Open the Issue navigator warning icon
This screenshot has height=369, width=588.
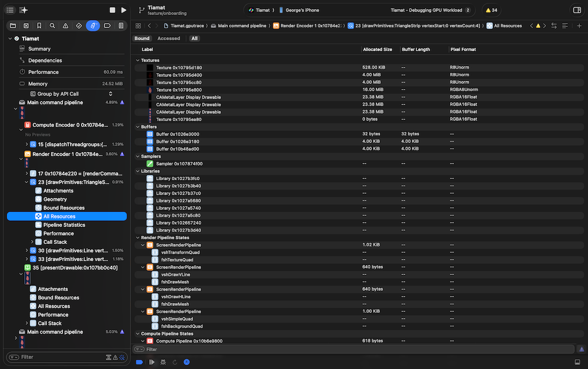pos(65,26)
